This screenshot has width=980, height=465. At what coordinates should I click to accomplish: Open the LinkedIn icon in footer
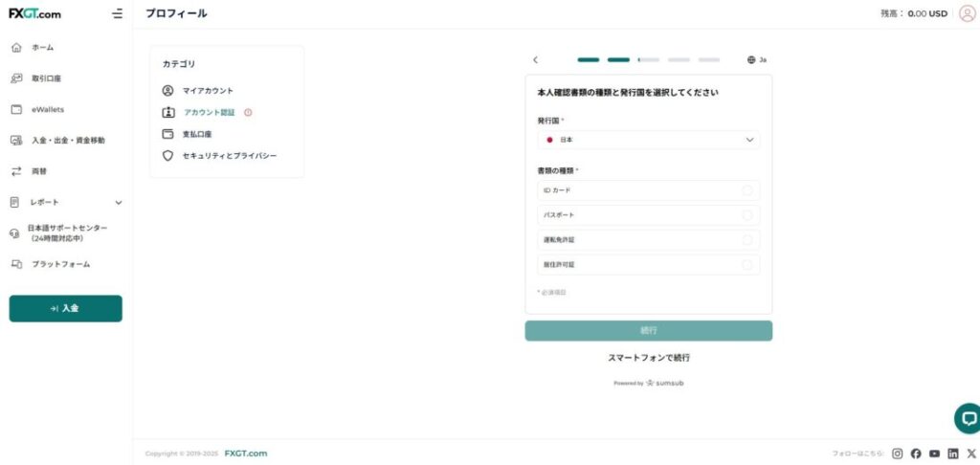click(953, 454)
